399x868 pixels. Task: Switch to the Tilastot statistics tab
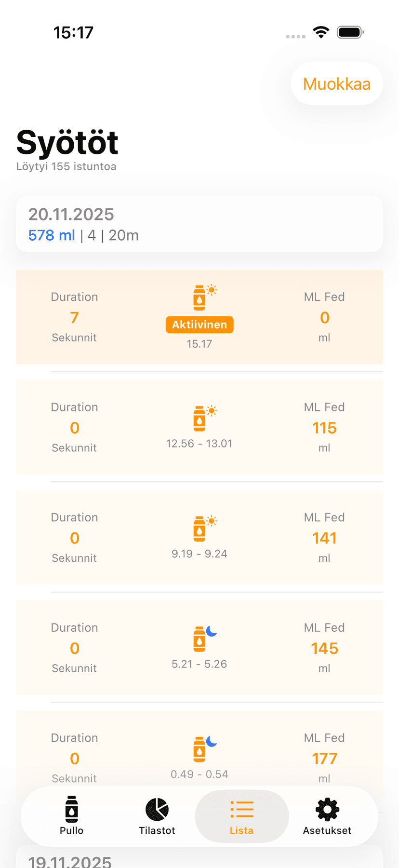click(x=157, y=815)
